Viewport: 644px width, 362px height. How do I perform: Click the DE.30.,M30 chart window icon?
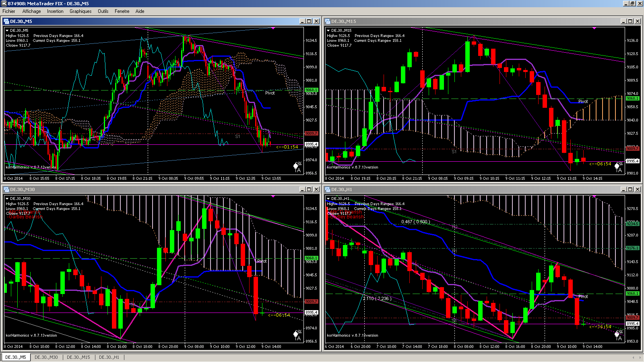click(x=6, y=189)
